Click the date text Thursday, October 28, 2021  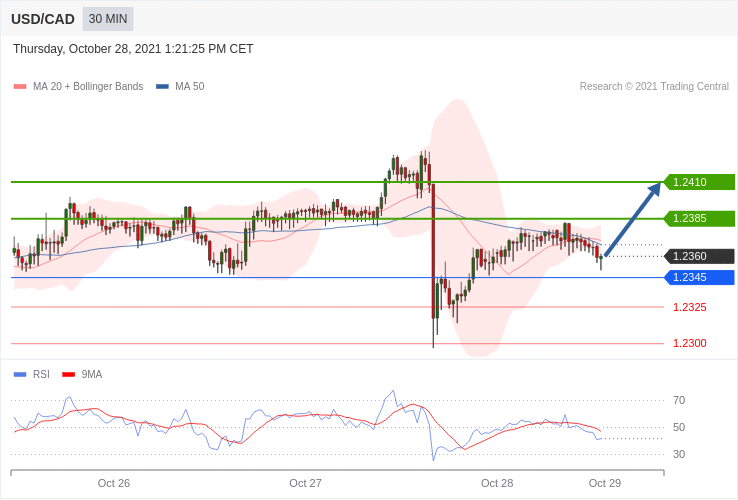pos(87,49)
